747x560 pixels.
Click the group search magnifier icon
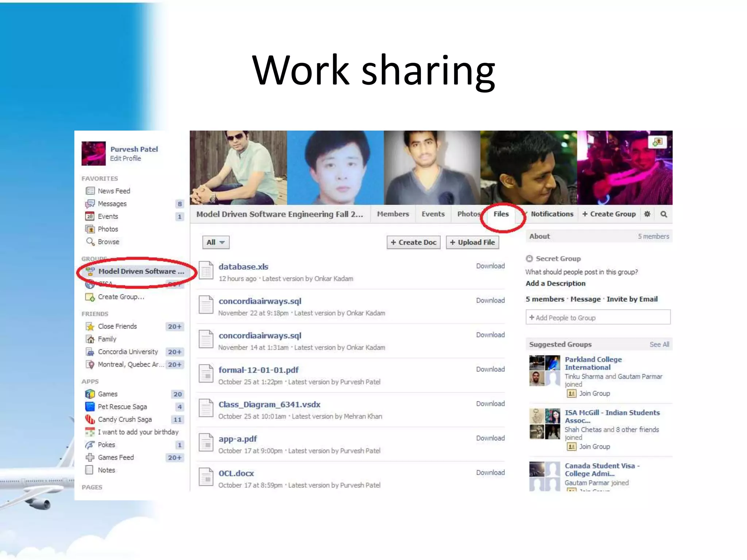pos(664,214)
